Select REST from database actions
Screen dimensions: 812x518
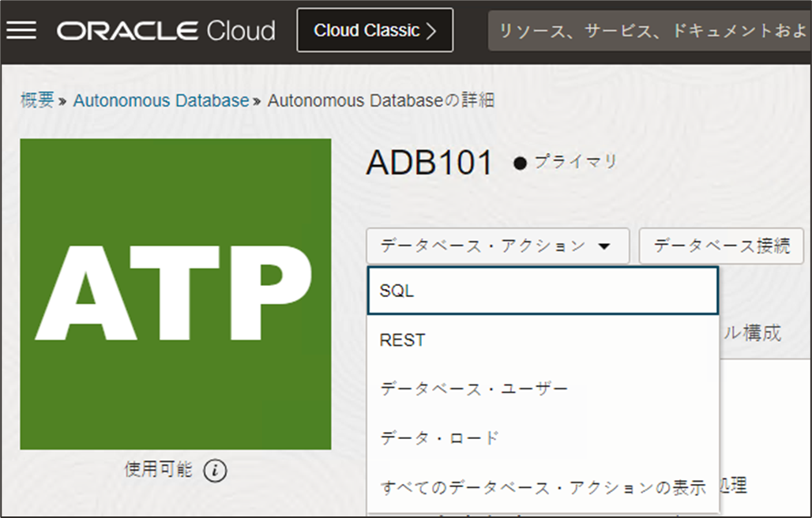543,340
